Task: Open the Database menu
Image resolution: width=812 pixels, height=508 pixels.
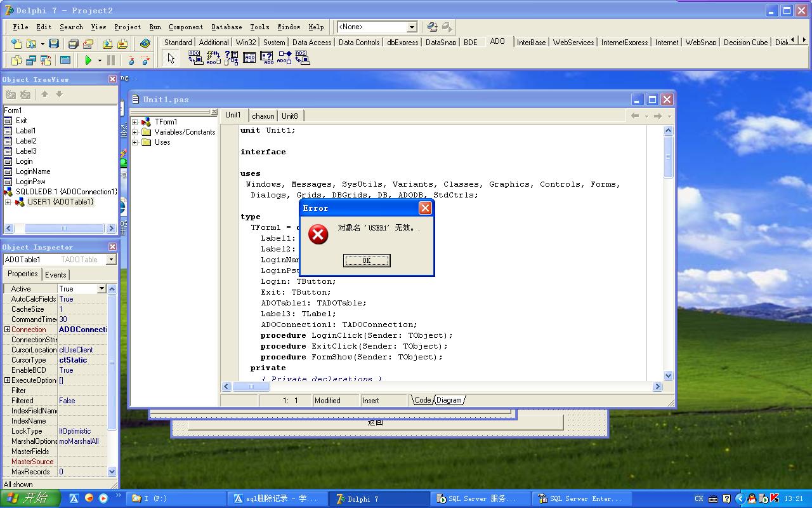Action: click(x=226, y=27)
